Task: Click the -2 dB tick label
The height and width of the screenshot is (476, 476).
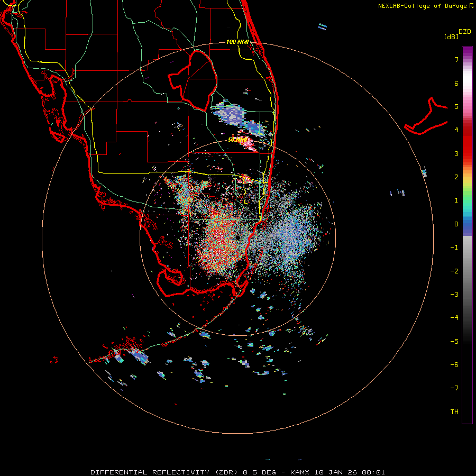Action: pyautogui.click(x=454, y=271)
